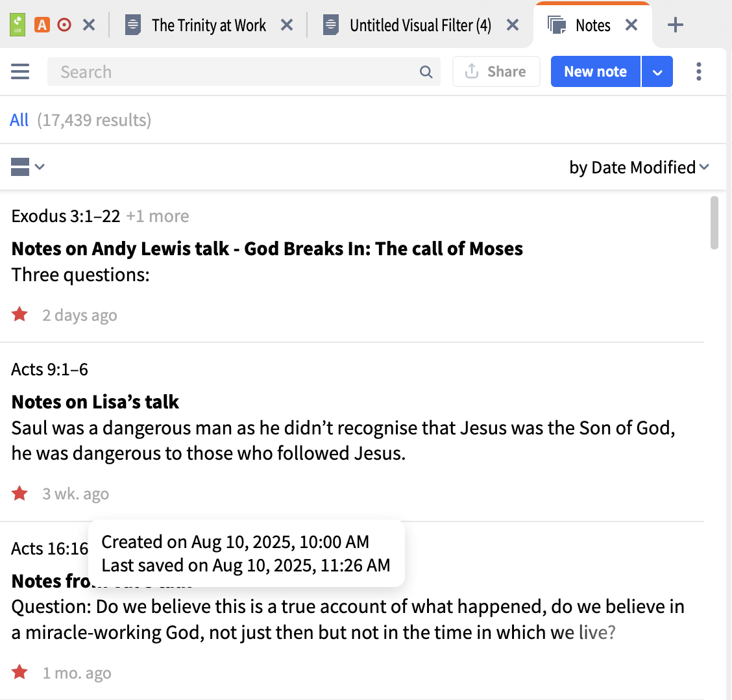732x700 pixels.
Task: Close the first icon-only tab
Action: [x=89, y=25]
